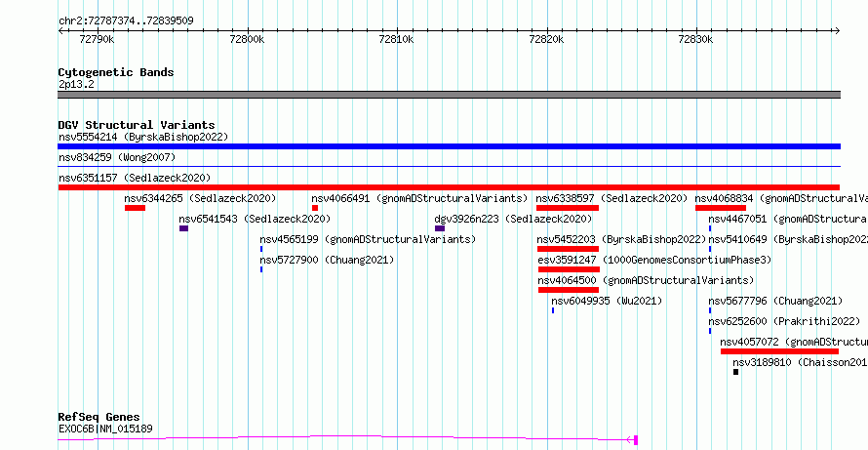Open variant label dgv3926n223 (Sedlazeck2020)
The height and width of the screenshot is (450, 868).
(x=513, y=219)
